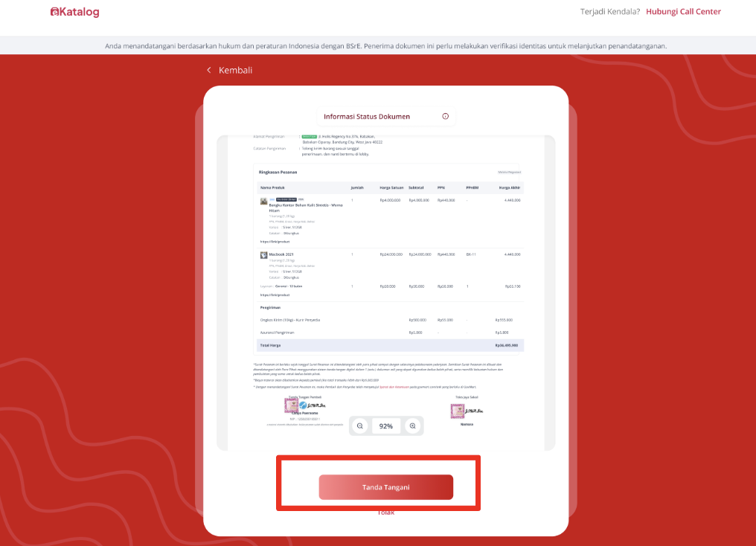Click the buyer's signature stamp image
This screenshot has height=546, width=756.
(x=291, y=405)
